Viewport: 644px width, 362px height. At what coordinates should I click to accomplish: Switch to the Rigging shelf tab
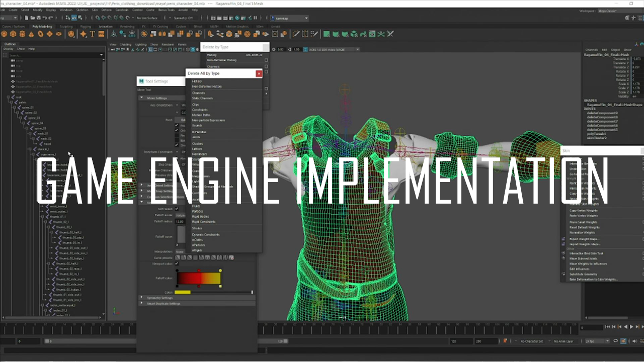[x=86, y=26]
